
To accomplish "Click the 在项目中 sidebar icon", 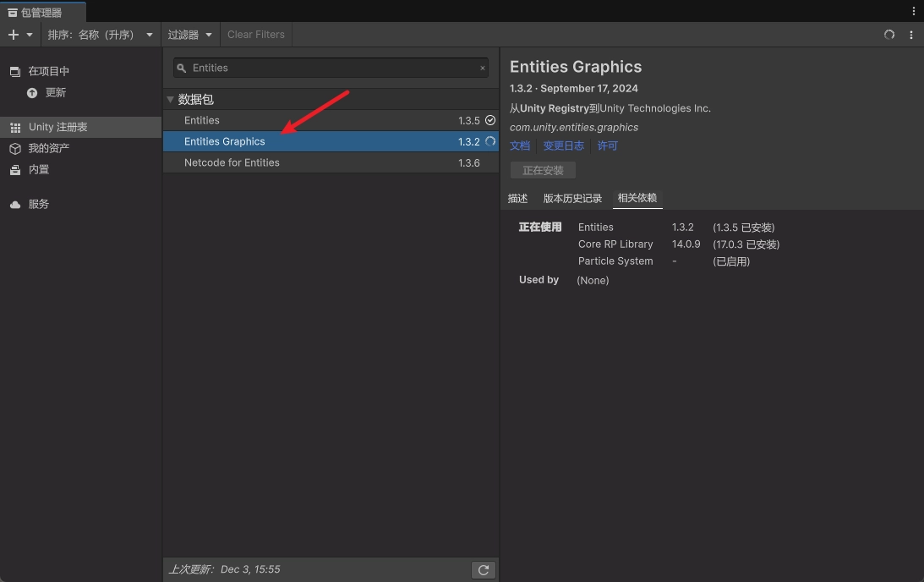I will click(x=15, y=72).
